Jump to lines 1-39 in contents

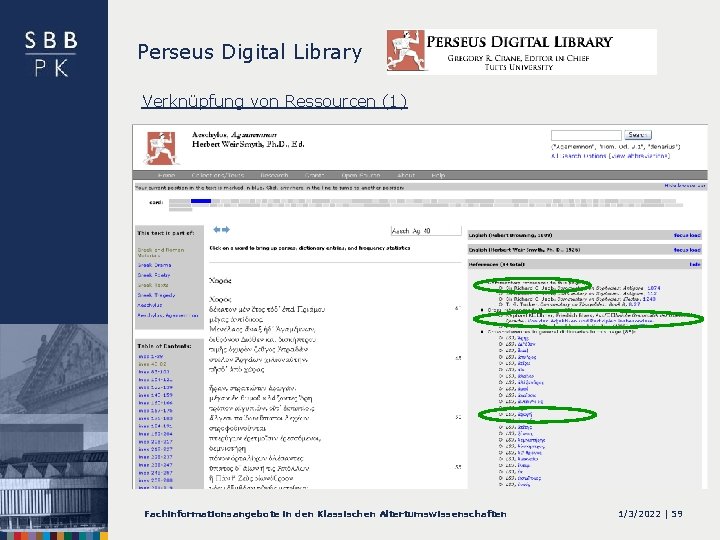(x=151, y=356)
